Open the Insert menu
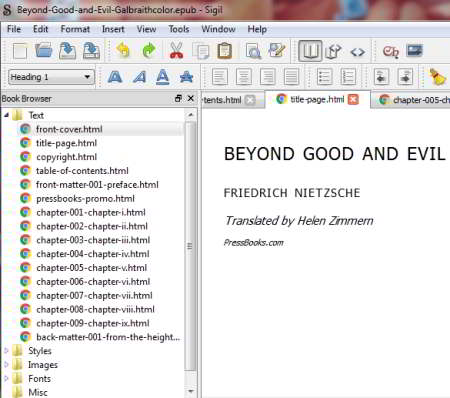 point(113,29)
